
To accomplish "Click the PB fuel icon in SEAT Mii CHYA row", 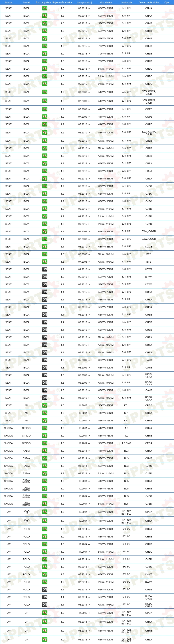I will (x=45, y=413).
